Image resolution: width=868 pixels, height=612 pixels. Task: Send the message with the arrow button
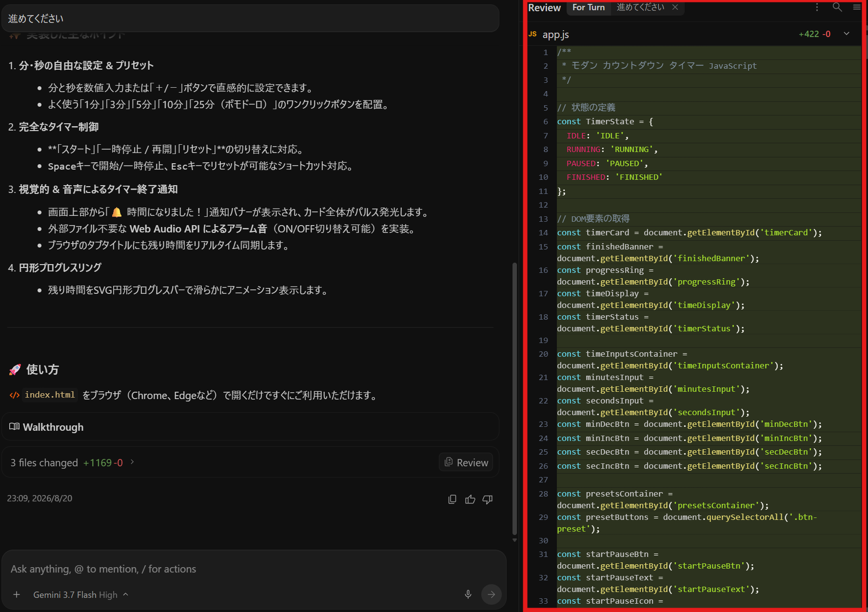491,594
